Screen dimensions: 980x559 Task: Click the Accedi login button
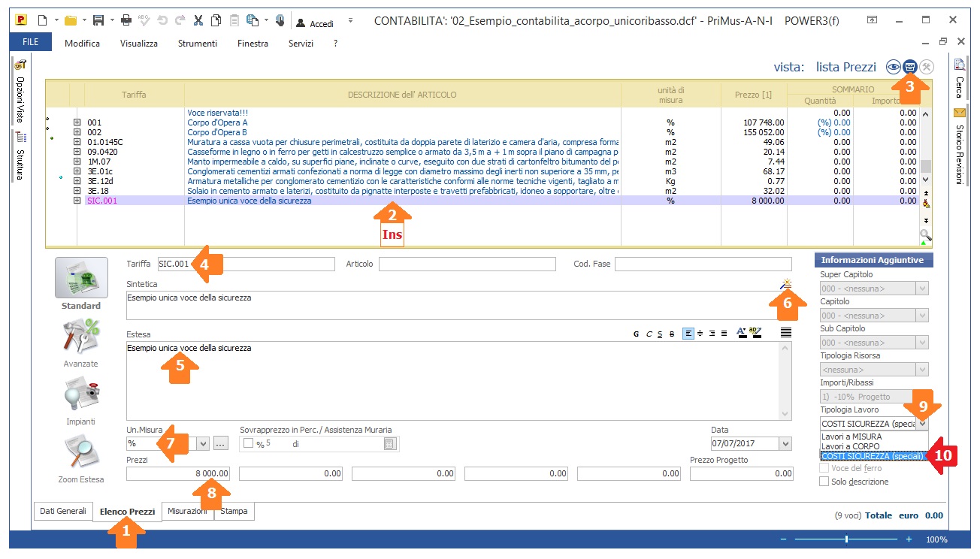tap(315, 23)
